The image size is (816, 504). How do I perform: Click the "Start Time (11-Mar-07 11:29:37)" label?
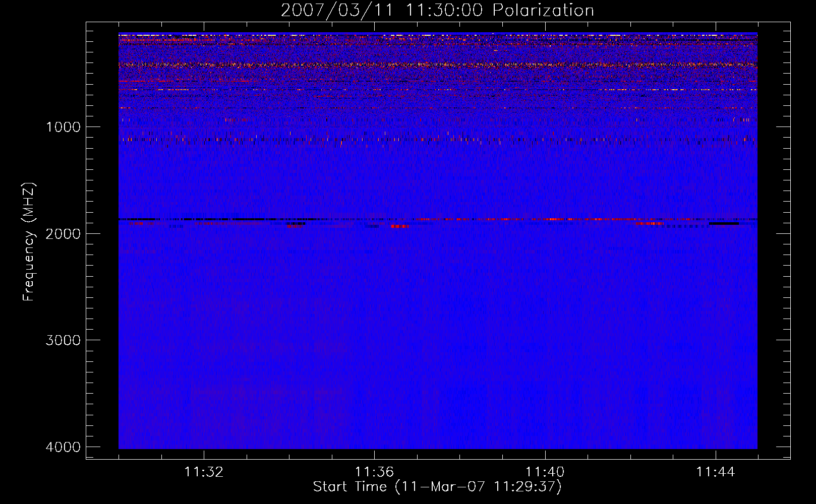437,487
